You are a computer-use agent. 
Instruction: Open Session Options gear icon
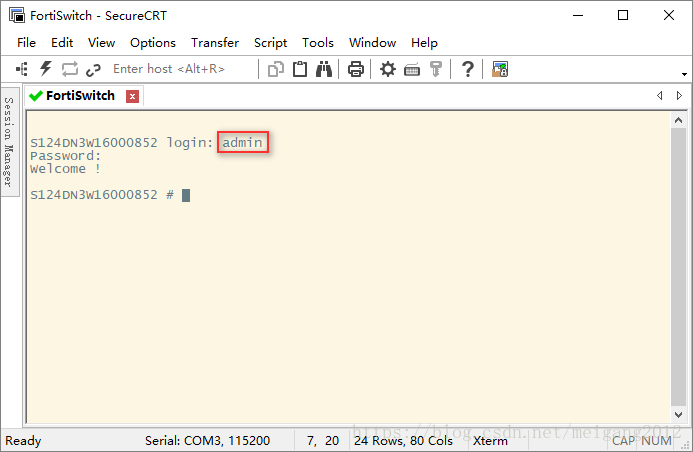click(x=388, y=69)
